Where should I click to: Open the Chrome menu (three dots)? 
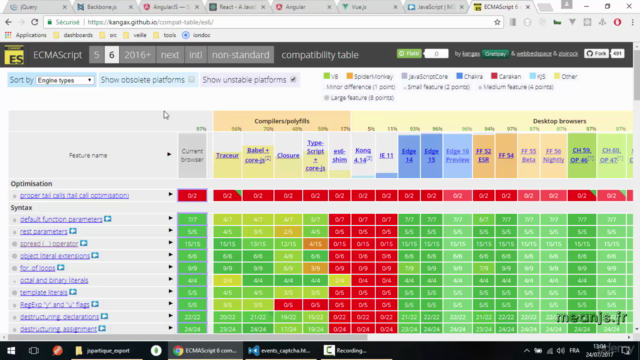coord(632,22)
